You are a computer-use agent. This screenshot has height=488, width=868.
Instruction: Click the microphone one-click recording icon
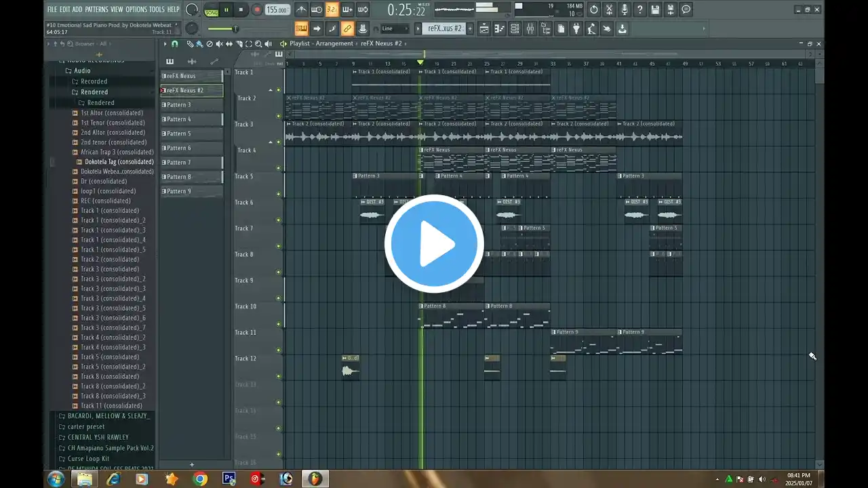(x=625, y=9)
